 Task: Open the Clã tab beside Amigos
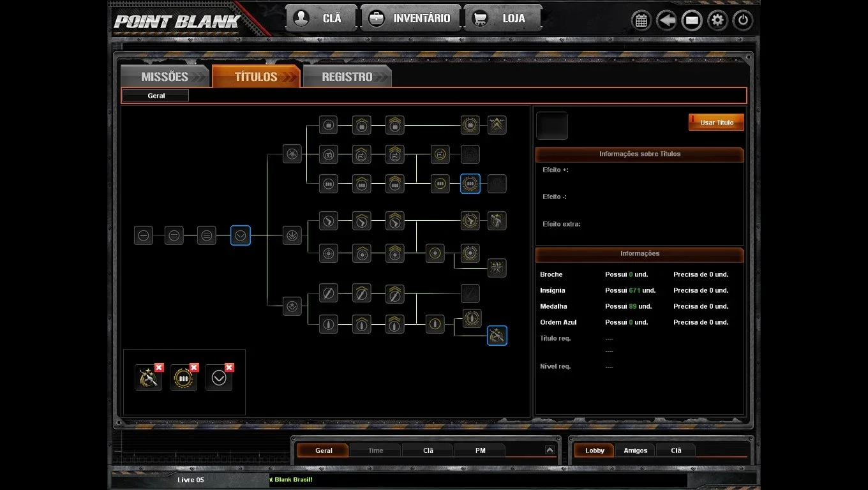pos(676,450)
